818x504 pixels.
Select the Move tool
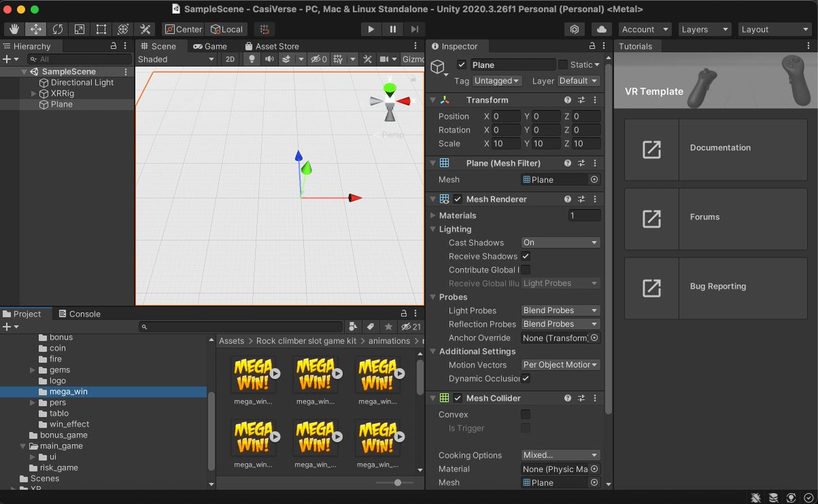36,29
